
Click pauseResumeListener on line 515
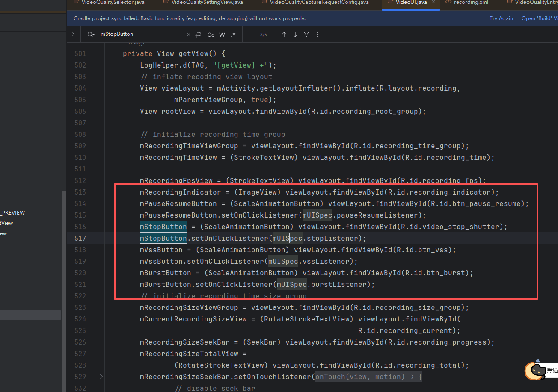[x=377, y=215]
